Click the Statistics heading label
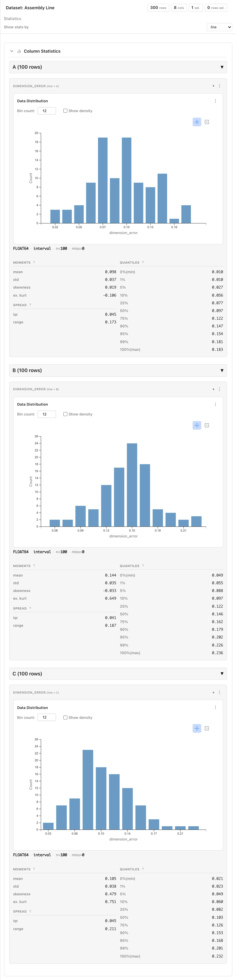Image resolution: width=236 pixels, height=980 pixels. pos(13,19)
